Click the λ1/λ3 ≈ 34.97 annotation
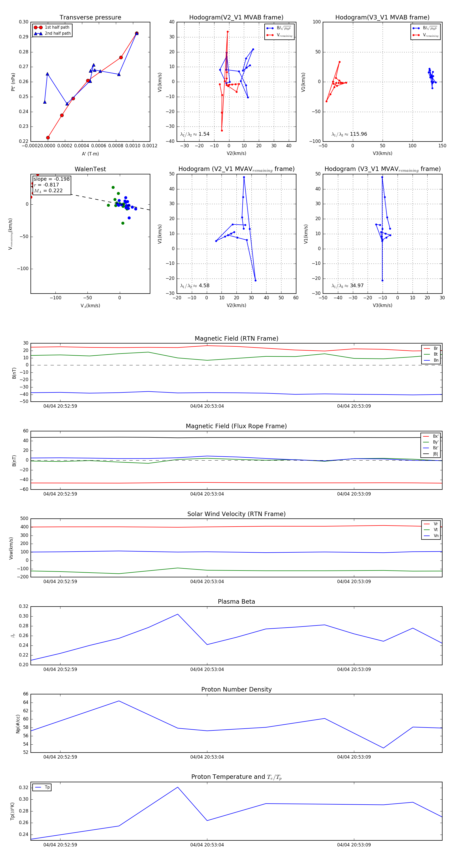The image size is (473, 868). click(347, 286)
